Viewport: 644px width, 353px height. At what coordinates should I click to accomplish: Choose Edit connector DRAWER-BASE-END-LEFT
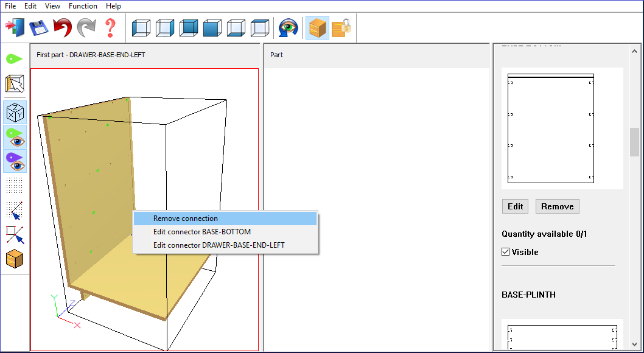(225, 245)
